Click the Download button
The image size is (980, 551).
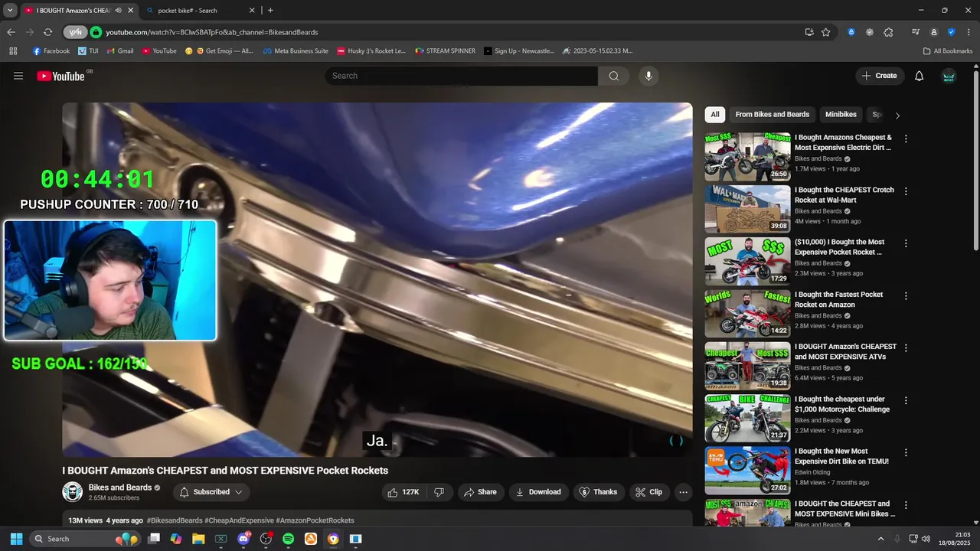[x=538, y=492]
